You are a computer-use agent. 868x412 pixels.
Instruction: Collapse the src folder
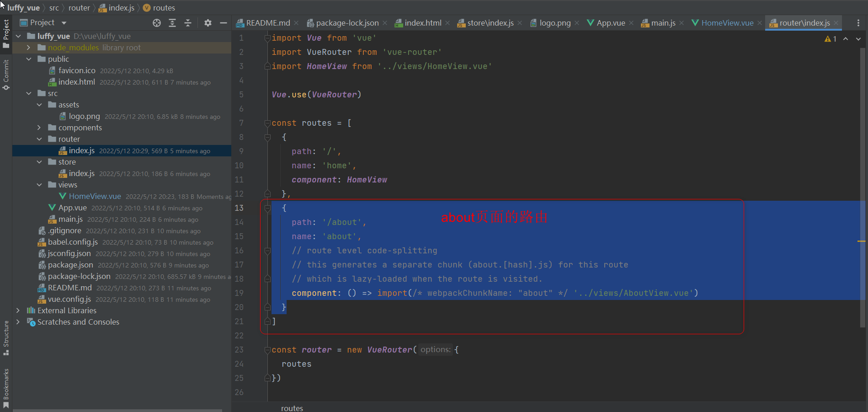click(x=29, y=93)
